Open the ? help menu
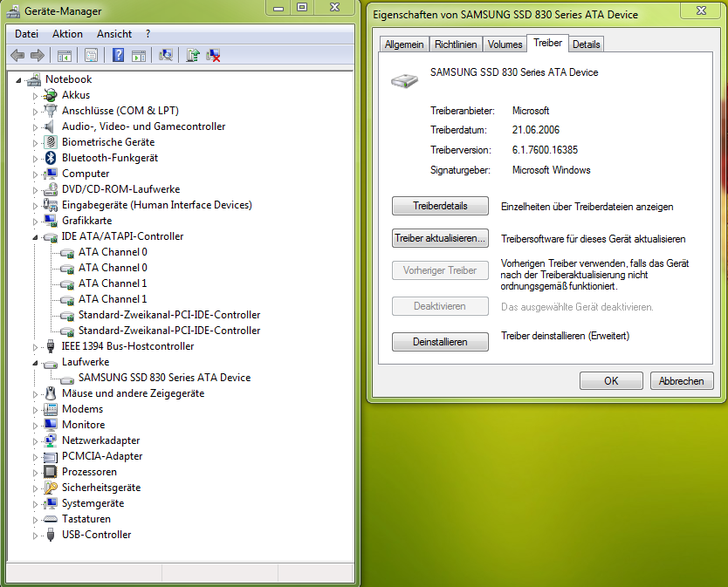 [x=148, y=34]
